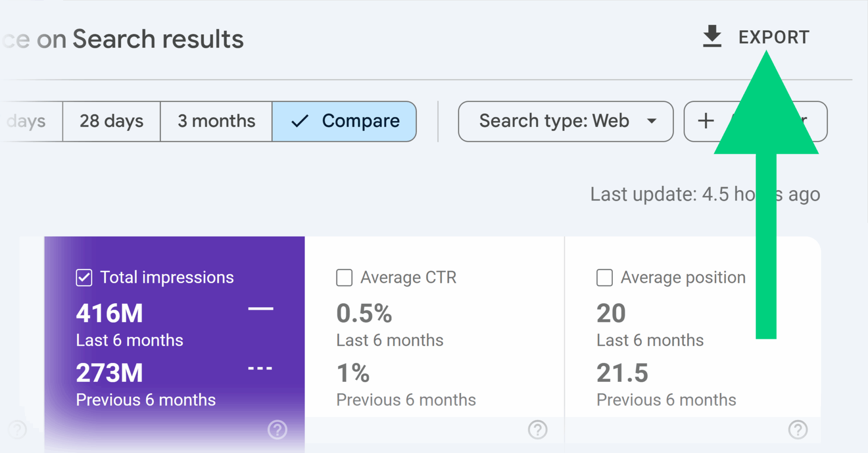Image resolution: width=868 pixels, height=453 pixels.
Task: Click the 416M impressions value
Action: click(x=109, y=314)
